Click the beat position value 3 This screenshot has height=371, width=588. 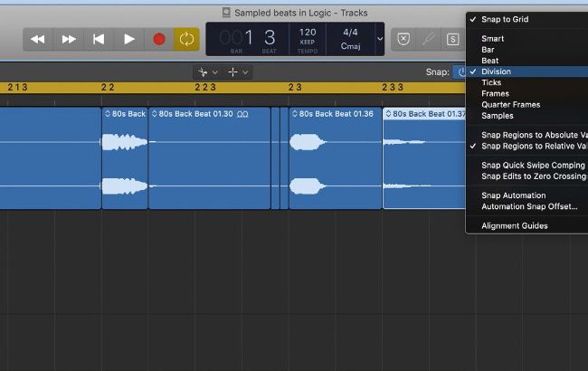click(x=270, y=37)
